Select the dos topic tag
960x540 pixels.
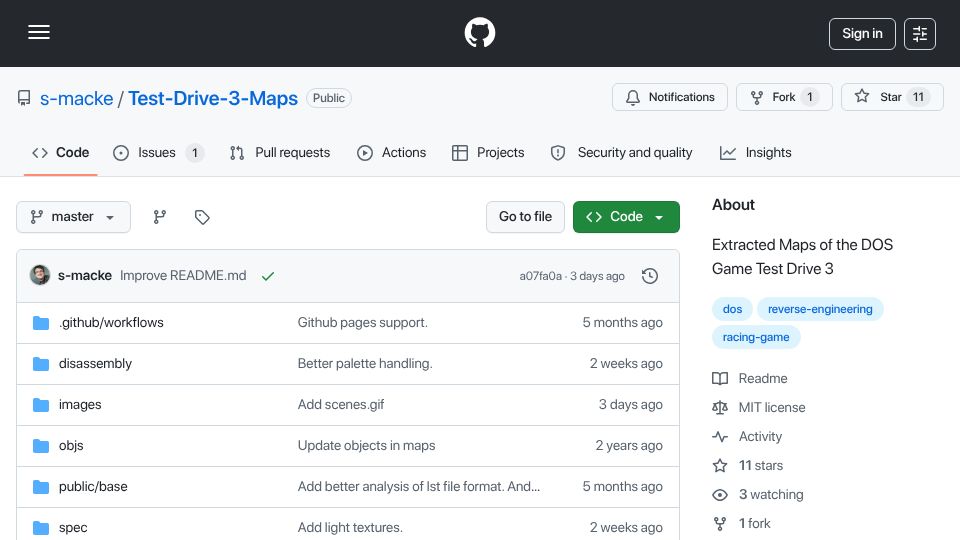click(x=732, y=309)
